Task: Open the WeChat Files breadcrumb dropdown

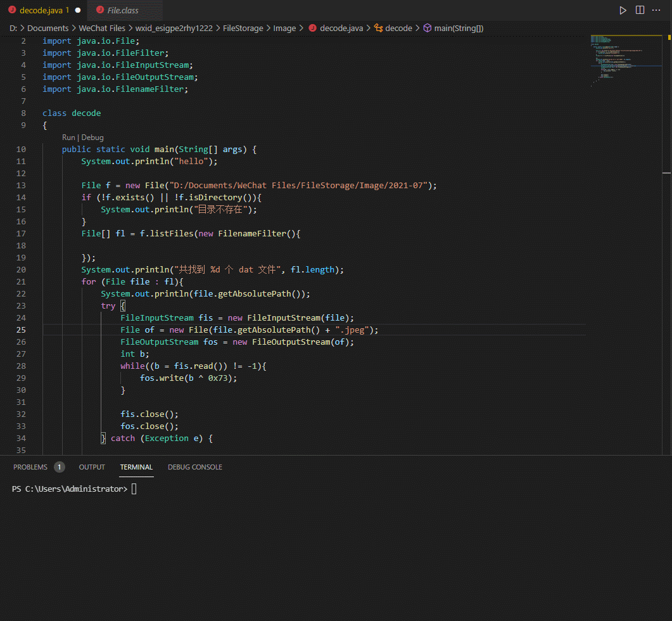Action: (102, 28)
